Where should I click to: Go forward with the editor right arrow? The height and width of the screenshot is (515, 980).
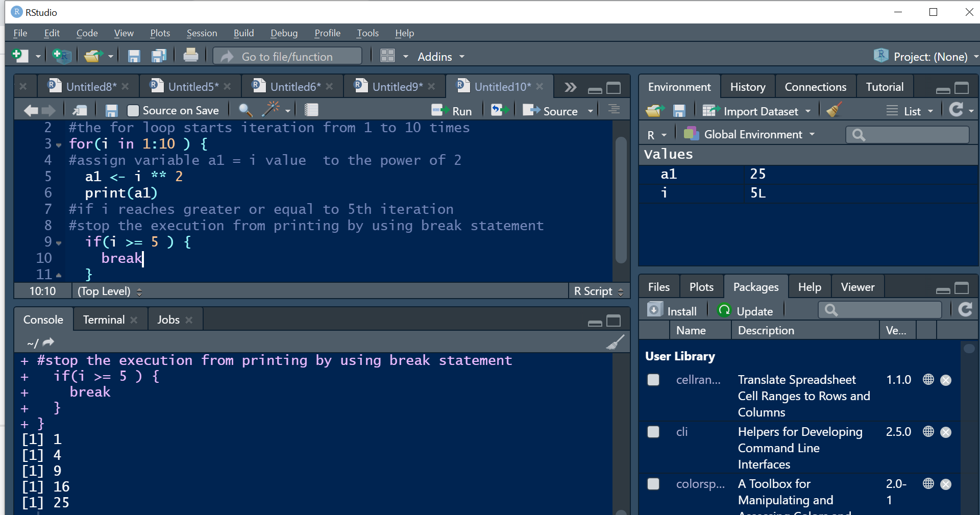(x=48, y=110)
